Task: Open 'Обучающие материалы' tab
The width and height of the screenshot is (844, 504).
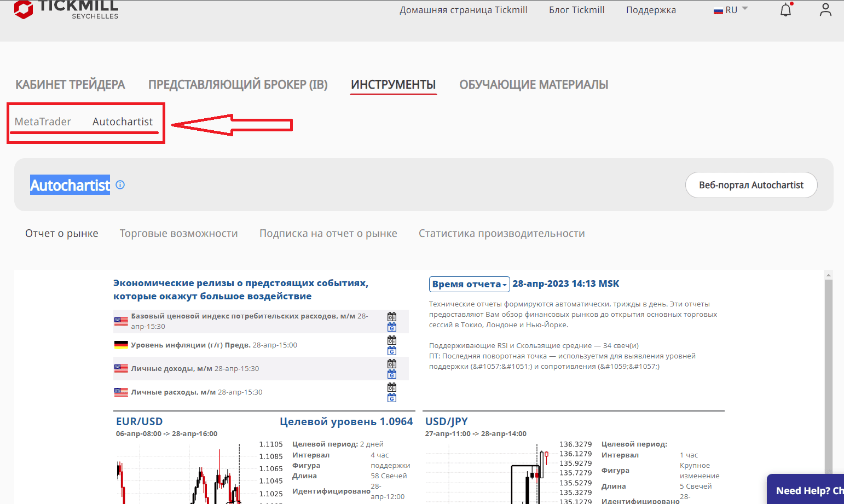Action: (534, 85)
